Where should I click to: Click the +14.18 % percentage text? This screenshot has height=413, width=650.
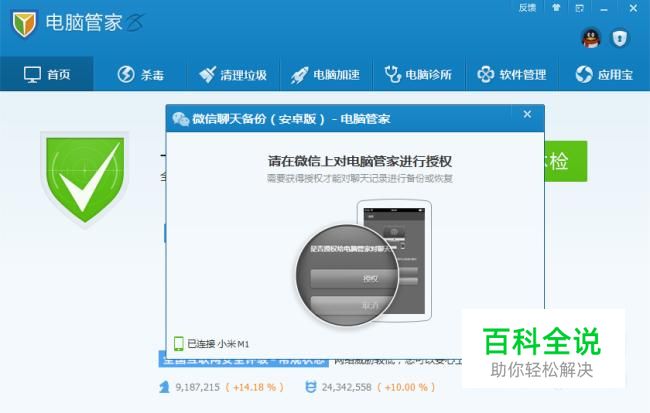255,387
